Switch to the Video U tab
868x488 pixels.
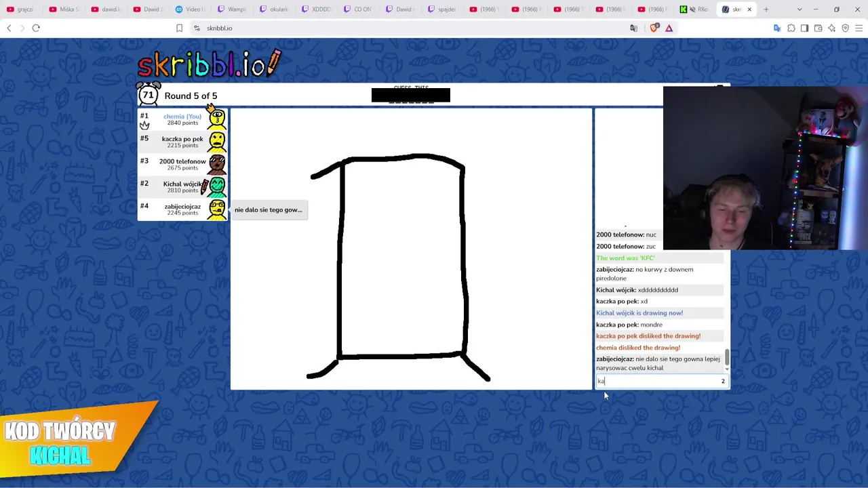189,9
